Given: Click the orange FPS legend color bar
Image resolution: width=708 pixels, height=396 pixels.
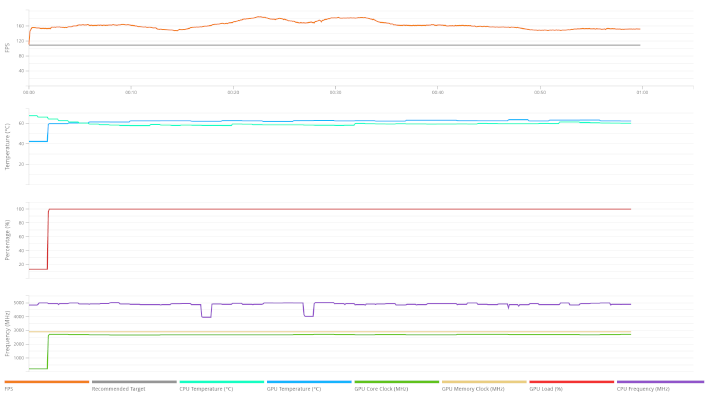Looking at the screenshot, I should [x=47, y=382].
